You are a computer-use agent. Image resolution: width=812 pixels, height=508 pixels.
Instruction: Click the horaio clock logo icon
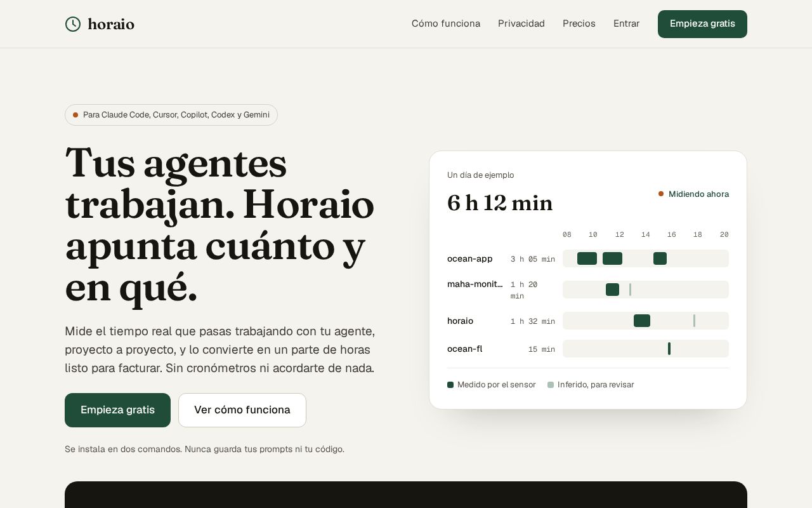point(73,24)
